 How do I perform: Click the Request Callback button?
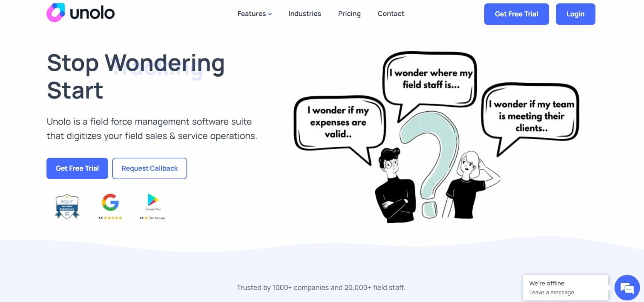[x=149, y=168]
